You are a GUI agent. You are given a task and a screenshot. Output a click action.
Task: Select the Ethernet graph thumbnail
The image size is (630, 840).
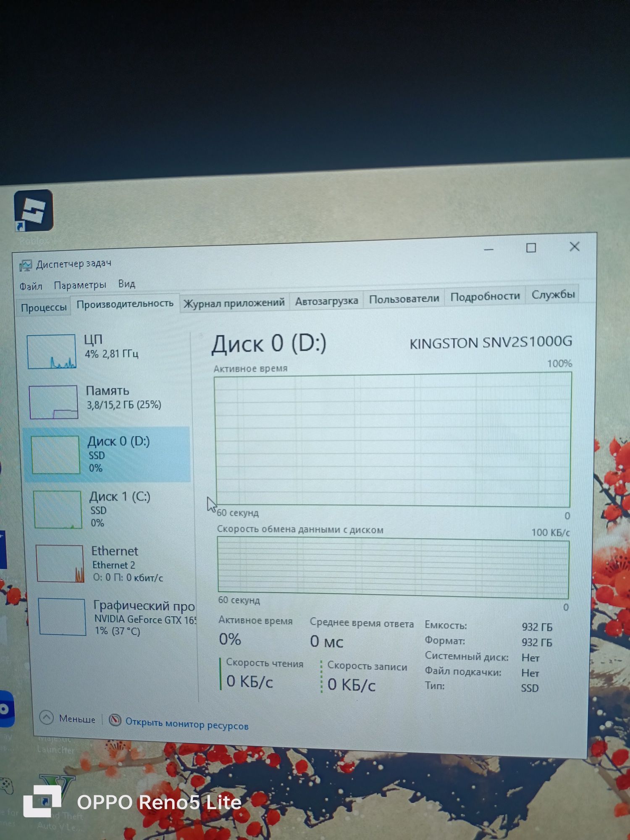(x=60, y=563)
